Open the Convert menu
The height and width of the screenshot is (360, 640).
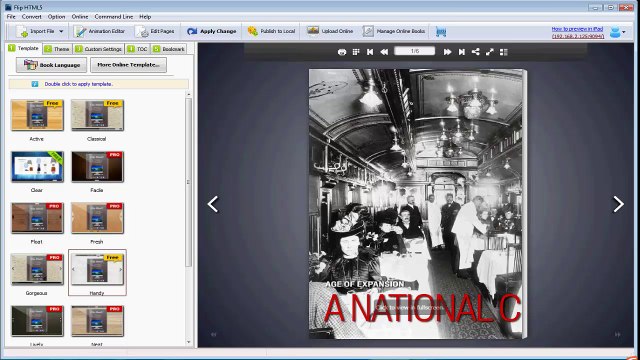pos(31,17)
